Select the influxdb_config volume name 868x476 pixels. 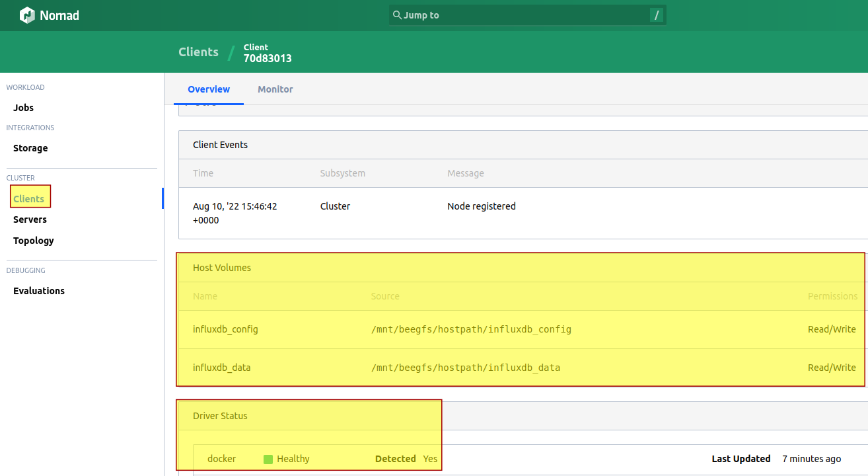(225, 329)
